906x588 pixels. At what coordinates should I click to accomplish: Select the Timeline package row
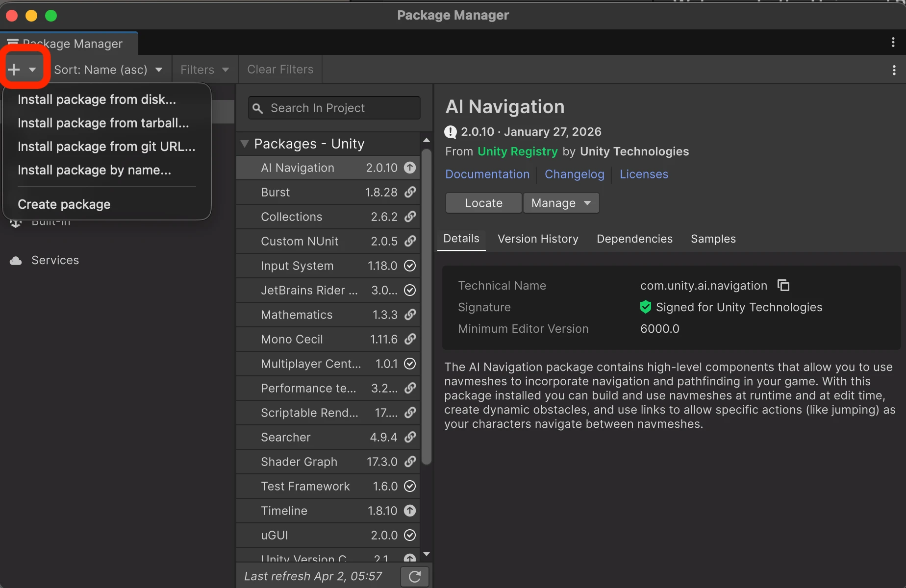click(x=328, y=511)
